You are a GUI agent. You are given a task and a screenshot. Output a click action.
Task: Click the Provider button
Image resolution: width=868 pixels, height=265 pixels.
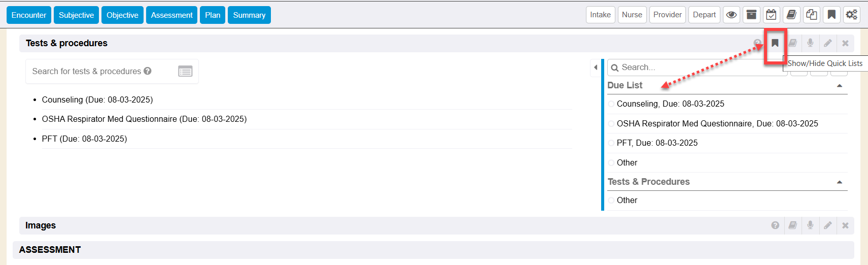coord(667,15)
